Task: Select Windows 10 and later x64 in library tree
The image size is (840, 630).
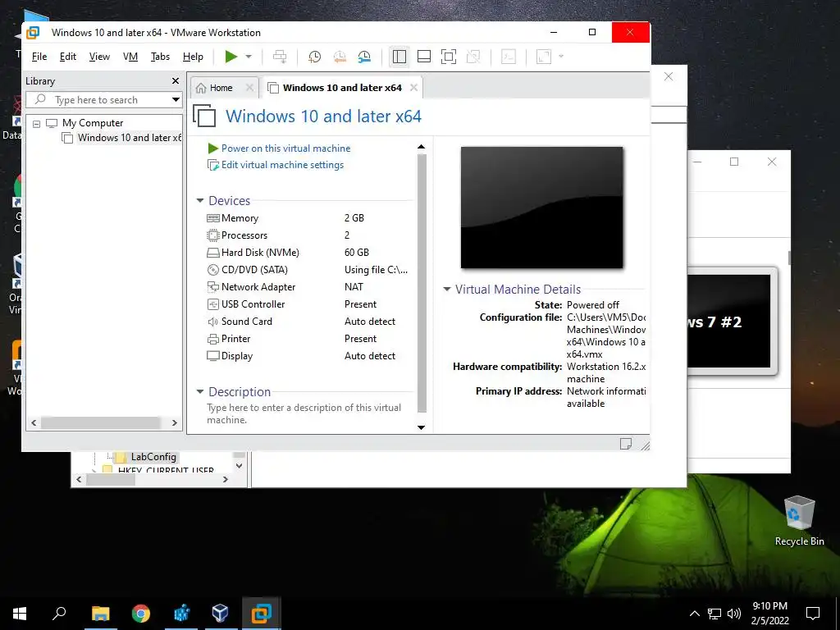Action: [x=129, y=138]
